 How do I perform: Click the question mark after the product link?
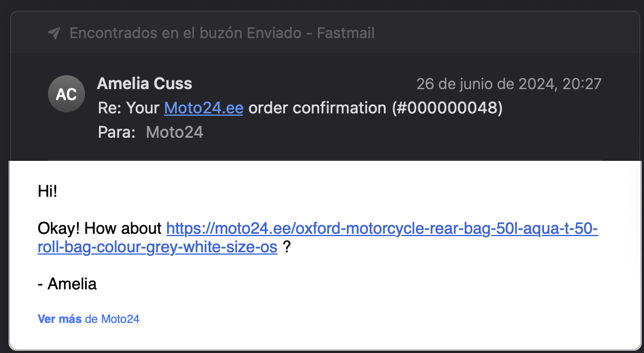pyautogui.click(x=286, y=248)
